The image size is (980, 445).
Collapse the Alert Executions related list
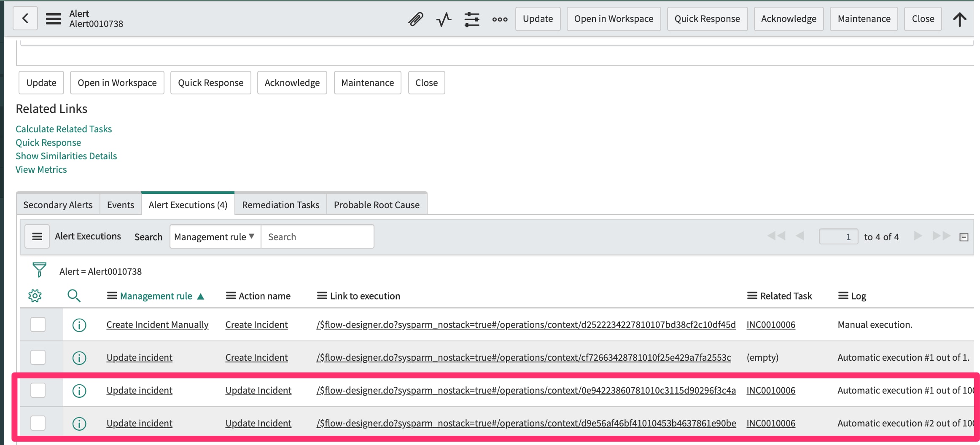click(x=964, y=237)
